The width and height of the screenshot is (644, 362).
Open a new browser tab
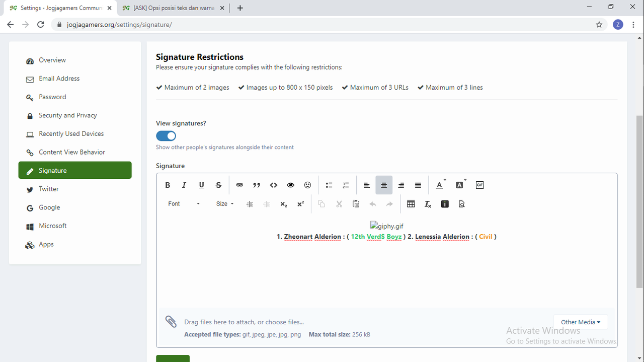(240, 8)
